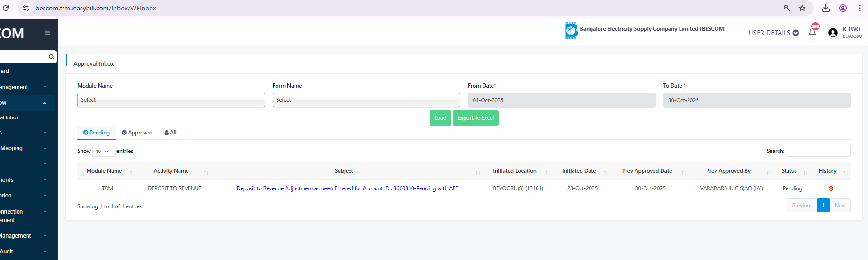Image resolution: width=868 pixels, height=260 pixels.
Task: Open the USER DETAILS dropdown
Action: coord(774,33)
